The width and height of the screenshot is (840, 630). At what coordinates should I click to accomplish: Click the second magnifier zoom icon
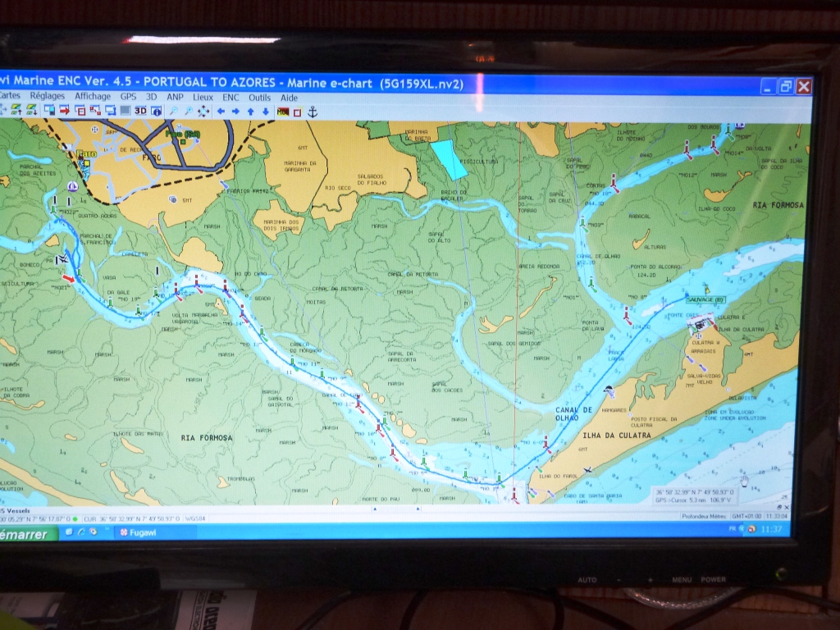(189, 112)
